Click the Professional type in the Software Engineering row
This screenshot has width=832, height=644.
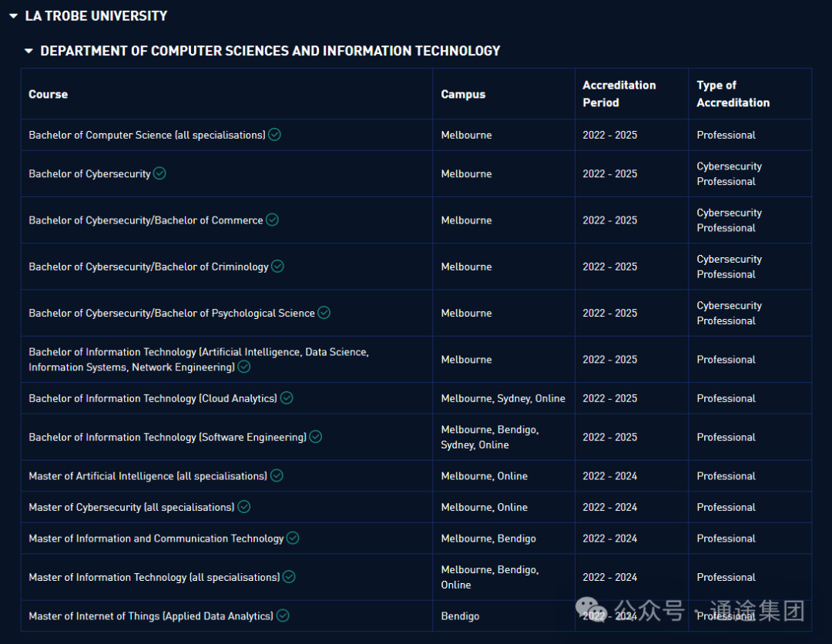(726, 437)
